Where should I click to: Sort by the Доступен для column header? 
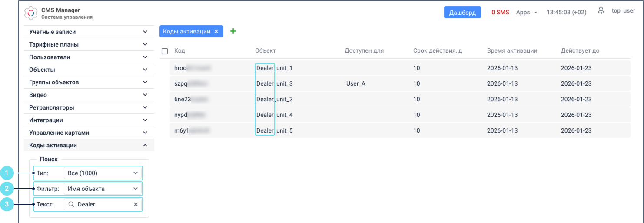click(364, 50)
